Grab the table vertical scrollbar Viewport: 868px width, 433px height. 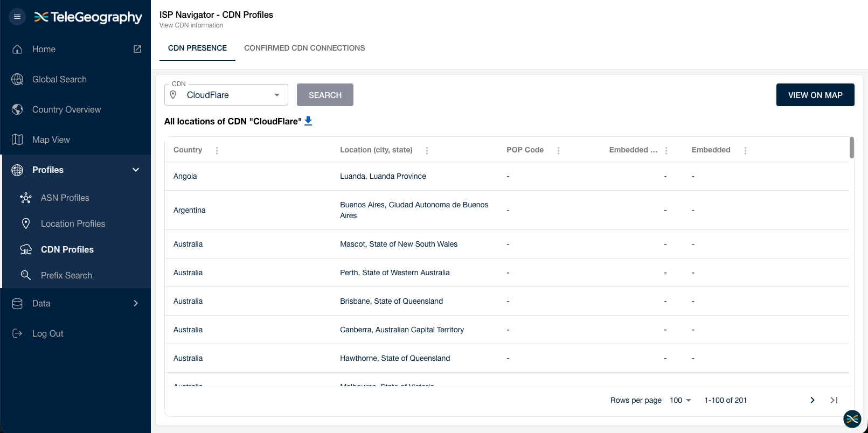coord(852,148)
